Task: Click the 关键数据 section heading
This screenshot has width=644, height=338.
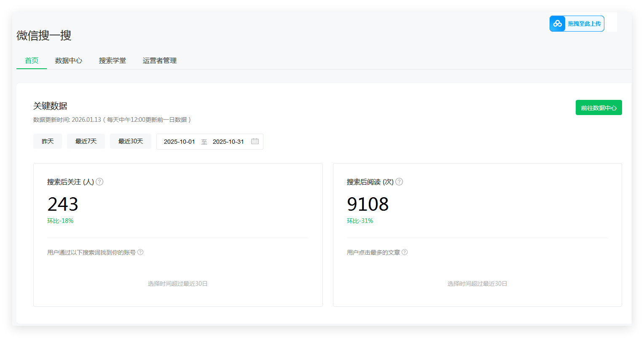Action: pos(50,106)
